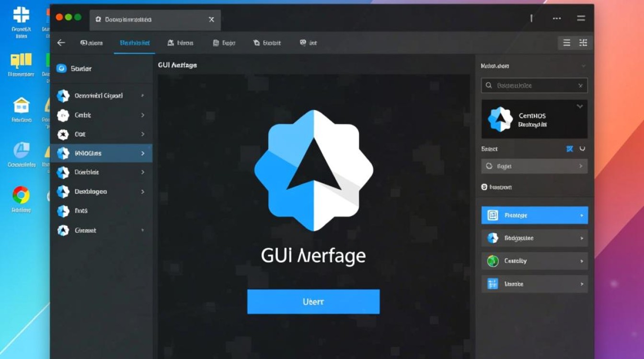Image resolution: width=644 pixels, height=359 pixels.
Task: Click the house icon on the desktop
Action: pos(21,105)
